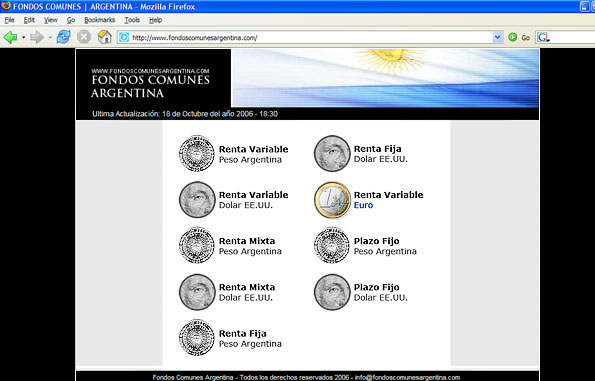Click the Google search engine icon

click(x=543, y=37)
